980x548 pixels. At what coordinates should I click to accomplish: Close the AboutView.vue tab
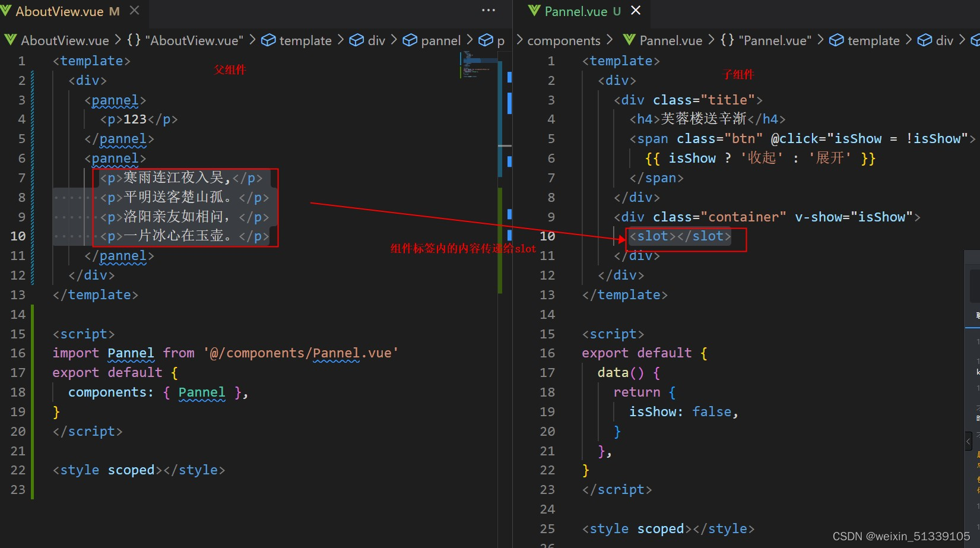(x=135, y=11)
